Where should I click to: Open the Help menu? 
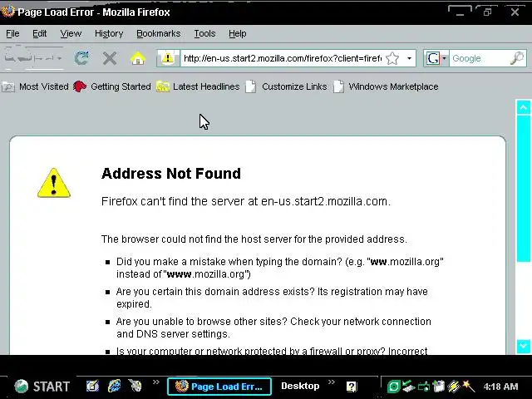click(238, 33)
